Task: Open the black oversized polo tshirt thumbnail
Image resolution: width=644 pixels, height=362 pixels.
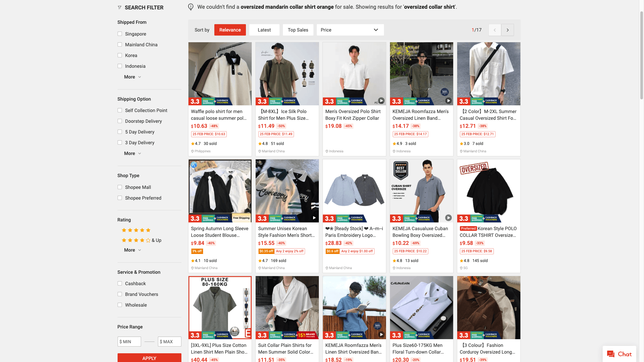Action: tap(489, 191)
